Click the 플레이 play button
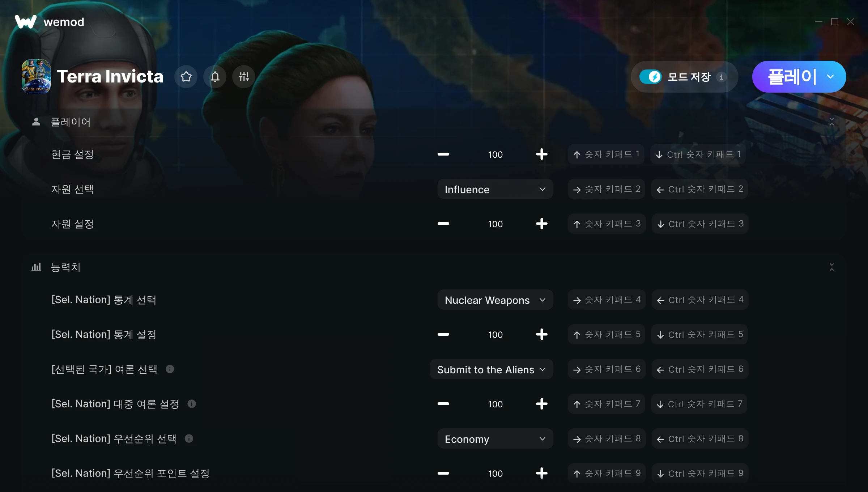The width and height of the screenshot is (868, 492). tap(788, 77)
